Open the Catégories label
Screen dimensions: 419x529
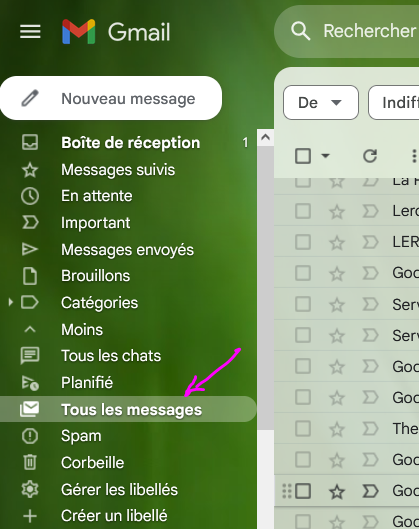pos(100,303)
